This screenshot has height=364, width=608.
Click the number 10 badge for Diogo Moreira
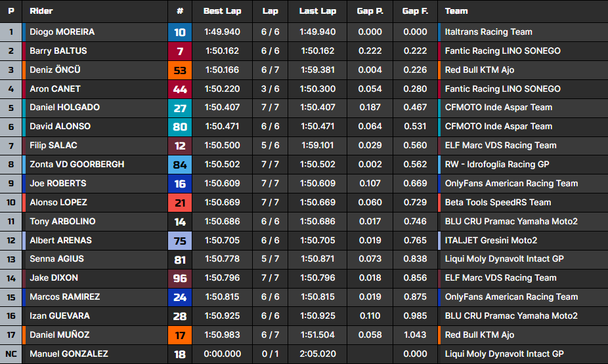pyautogui.click(x=180, y=32)
